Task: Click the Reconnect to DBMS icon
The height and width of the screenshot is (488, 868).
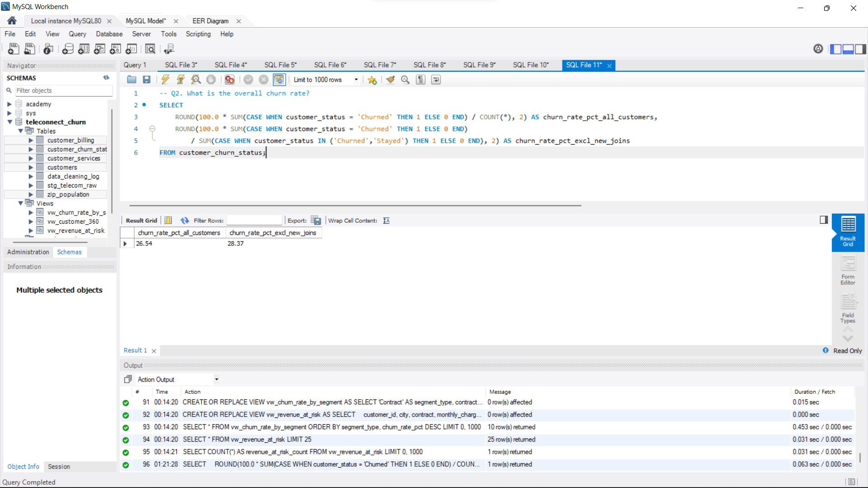Action: coord(169,49)
